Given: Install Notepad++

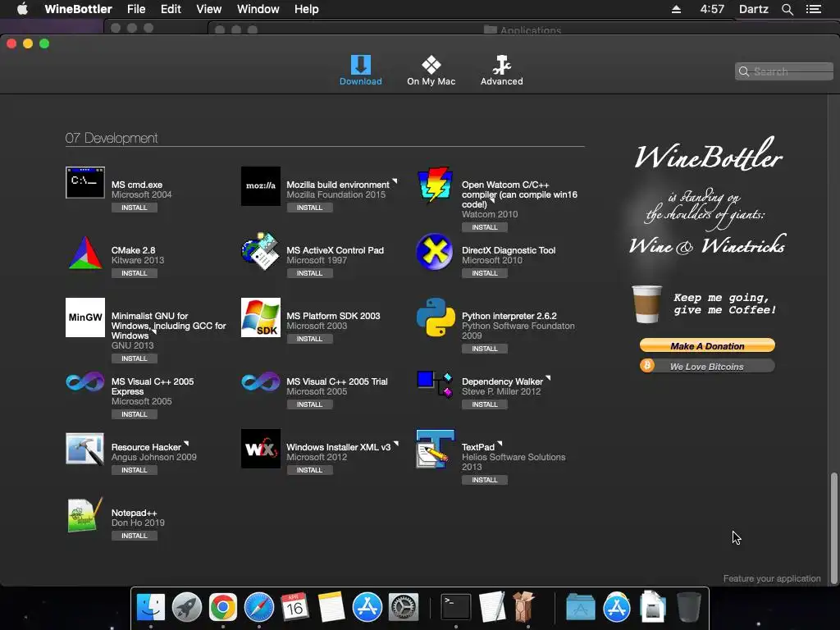Looking at the screenshot, I should (134, 536).
